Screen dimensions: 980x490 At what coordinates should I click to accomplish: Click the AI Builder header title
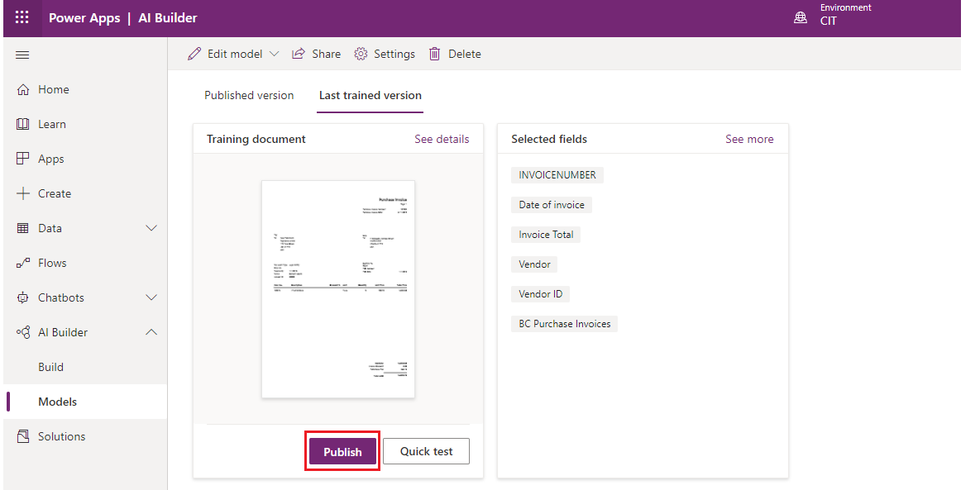pyautogui.click(x=168, y=18)
